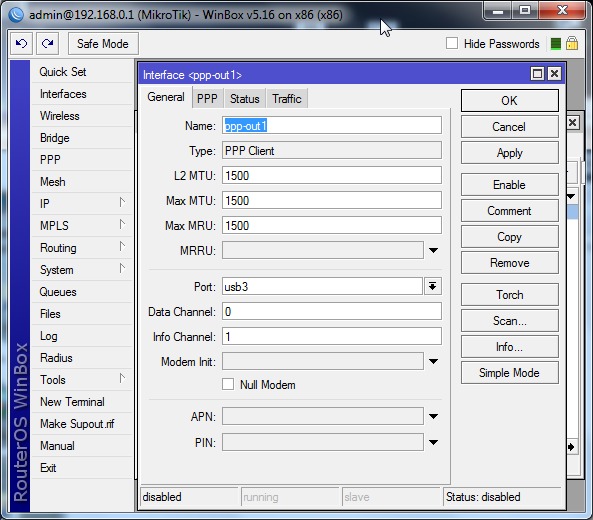This screenshot has width=593, height=520.
Task: Click the padlock secure-session icon
Action: pos(572,43)
